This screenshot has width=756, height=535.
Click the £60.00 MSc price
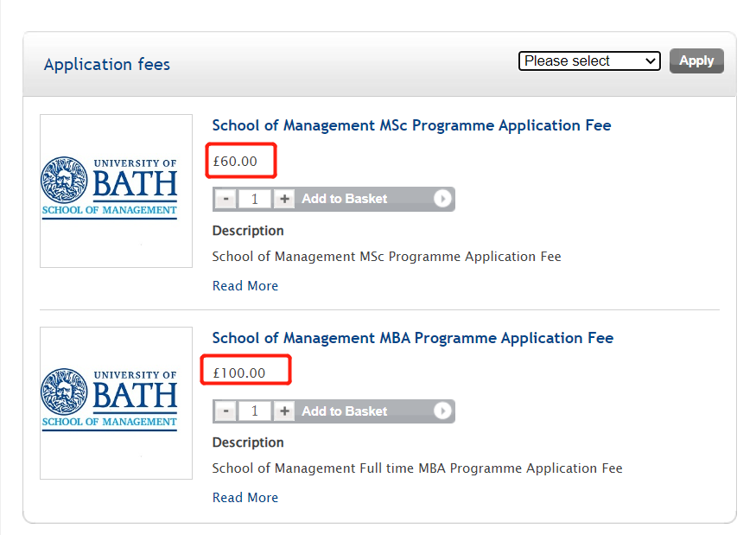click(235, 161)
